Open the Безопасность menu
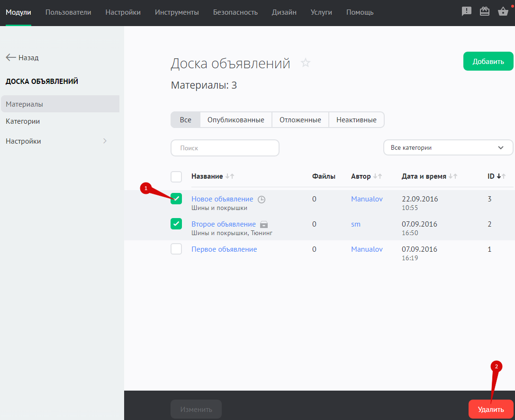Image resolution: width=515 pixels, height=420 pixels. [235, 12]
